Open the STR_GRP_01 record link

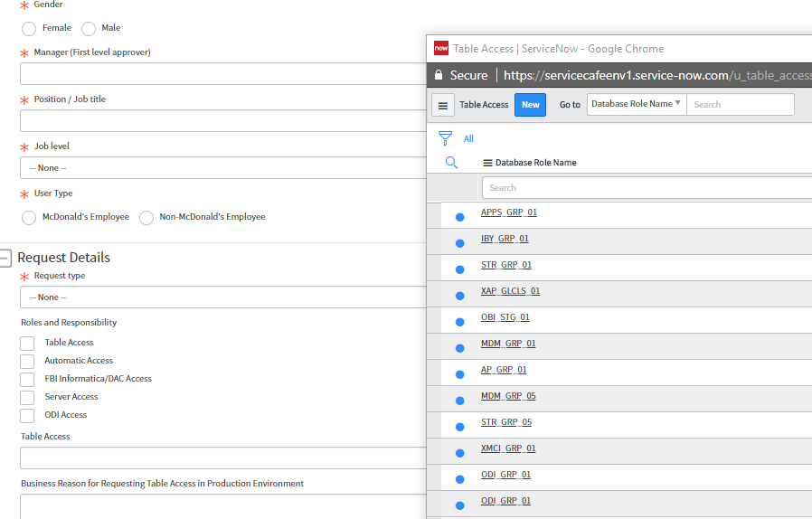(x=506, y=265)
